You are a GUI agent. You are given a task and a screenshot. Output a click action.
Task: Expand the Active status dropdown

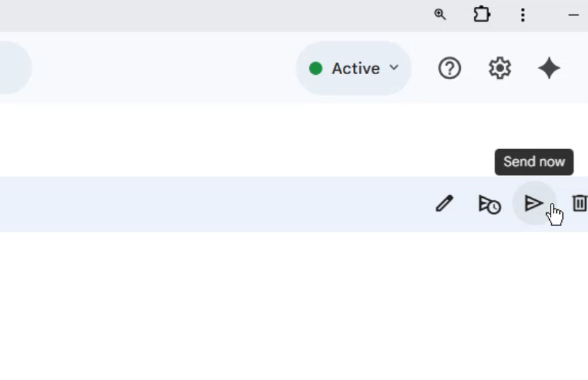point(354,68)
